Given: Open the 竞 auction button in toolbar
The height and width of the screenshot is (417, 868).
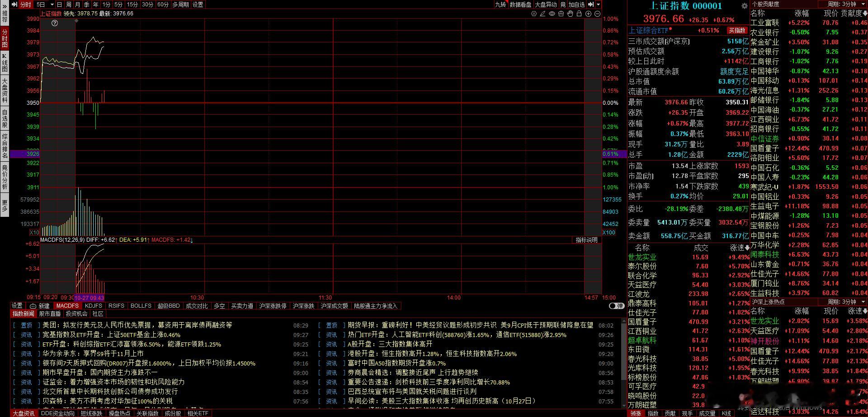Looking at the screenshot, I should [563, 5].
